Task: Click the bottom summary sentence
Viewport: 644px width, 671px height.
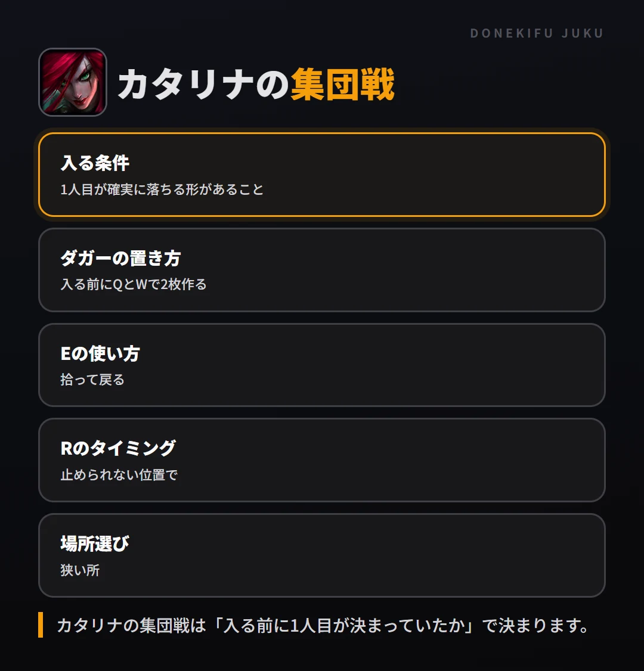Action: (323, 626)
